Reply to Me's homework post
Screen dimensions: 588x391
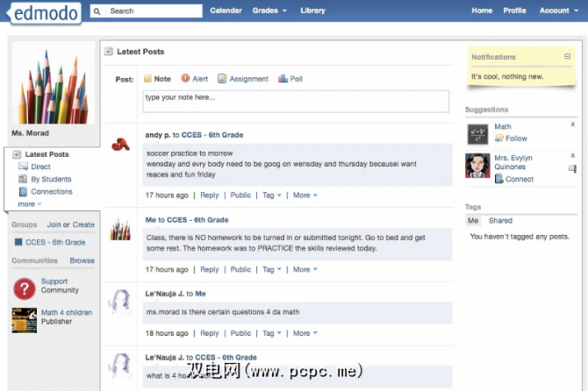coord(209,269)
